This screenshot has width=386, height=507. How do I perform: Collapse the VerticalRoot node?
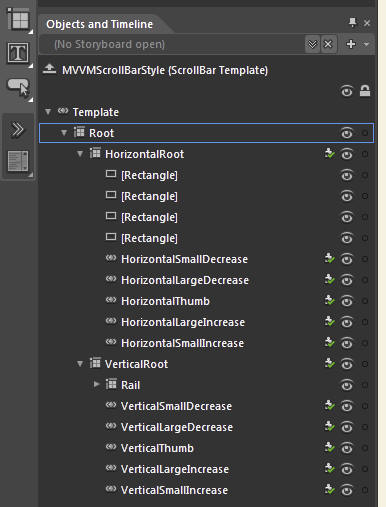click(x=80, y=364)
